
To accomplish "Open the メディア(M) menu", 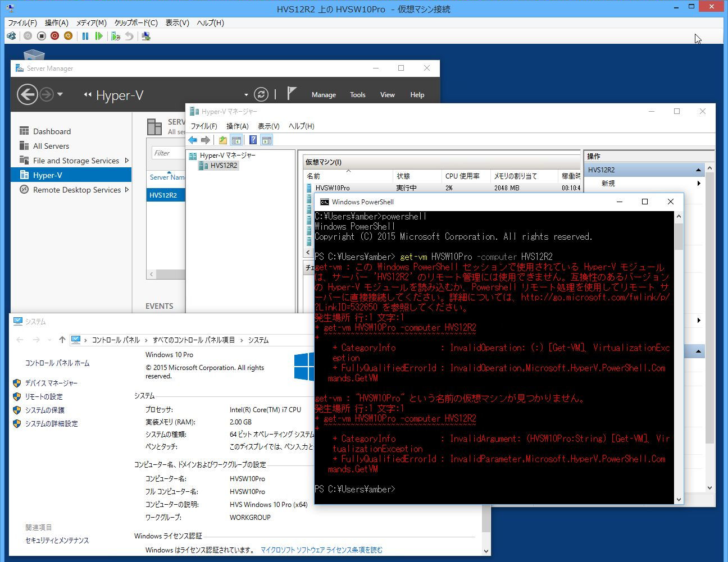I will pos(92,23).
